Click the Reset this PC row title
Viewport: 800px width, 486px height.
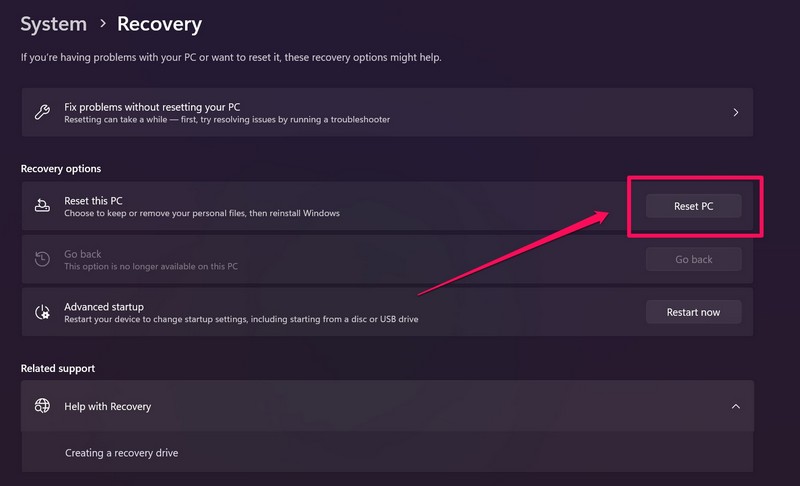[x=93, y=200]
